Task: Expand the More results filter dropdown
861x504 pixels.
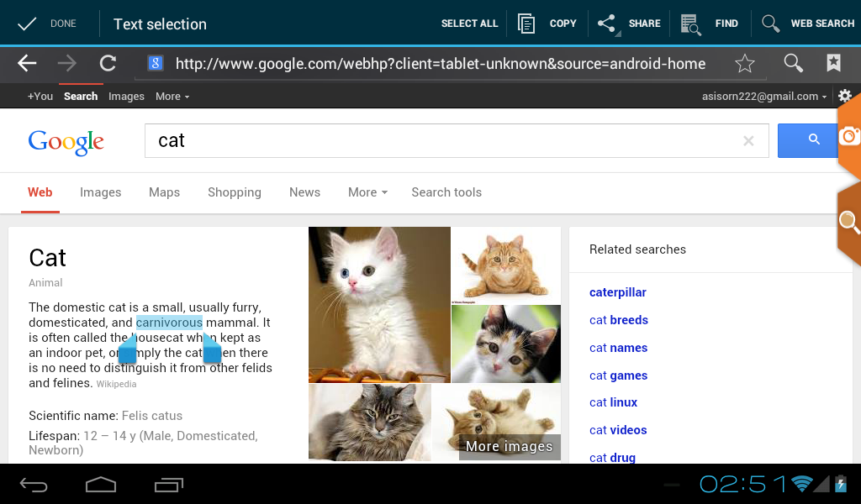Action: click(x=368, y=192)
